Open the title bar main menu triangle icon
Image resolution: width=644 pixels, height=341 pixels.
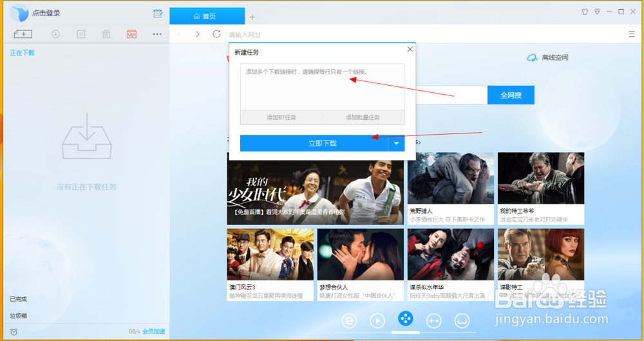tap(597, 12)
